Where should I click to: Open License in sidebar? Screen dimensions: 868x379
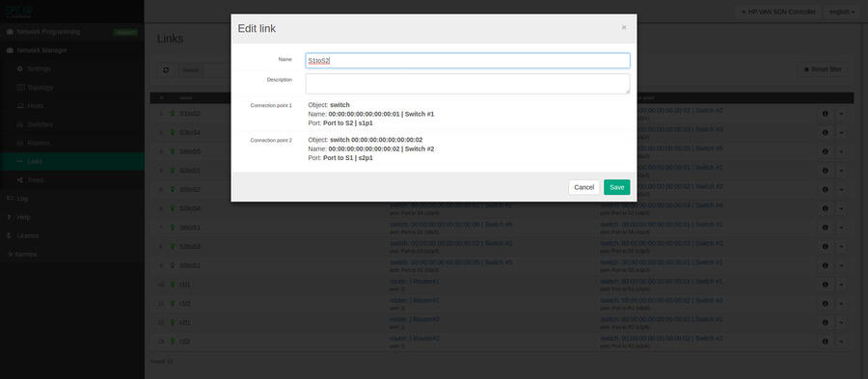(72, 235)
